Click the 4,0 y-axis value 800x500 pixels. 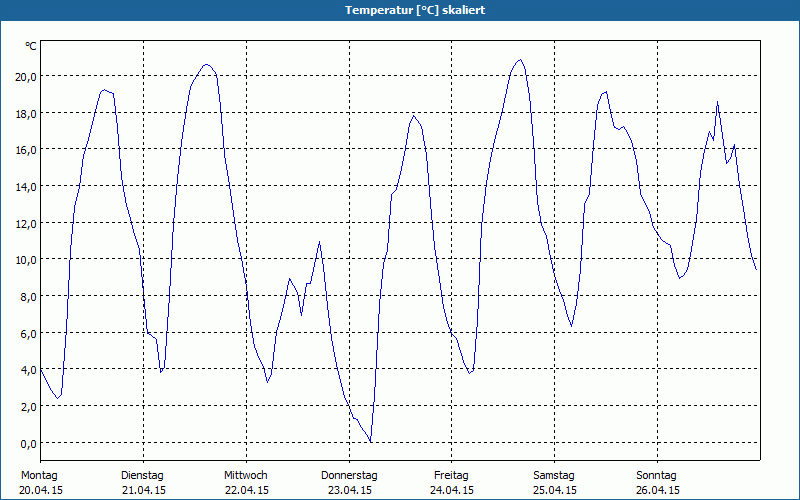pos(28,370)
